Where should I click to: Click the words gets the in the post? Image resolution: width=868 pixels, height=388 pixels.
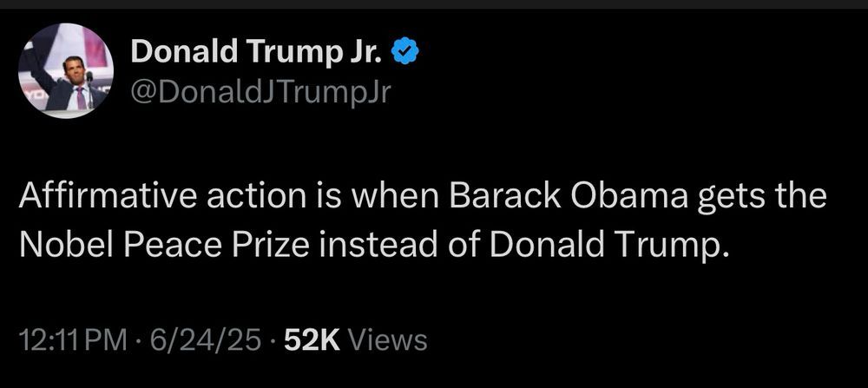(762, 197)
